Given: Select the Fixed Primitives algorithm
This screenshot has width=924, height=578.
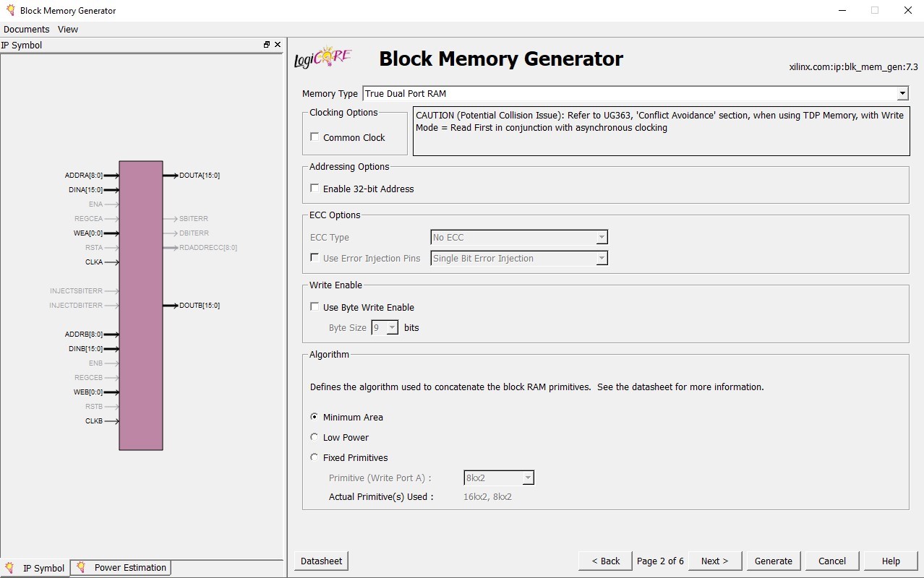Looking at the screenshot, I should click(x=315, y=457).
